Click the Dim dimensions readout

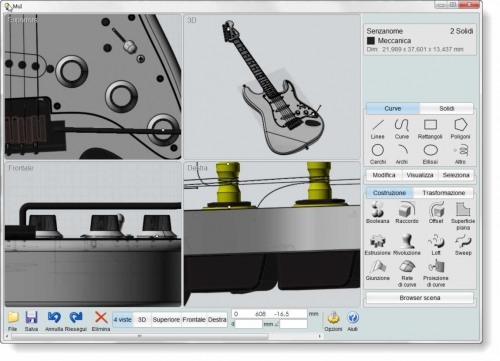(415, 49)
